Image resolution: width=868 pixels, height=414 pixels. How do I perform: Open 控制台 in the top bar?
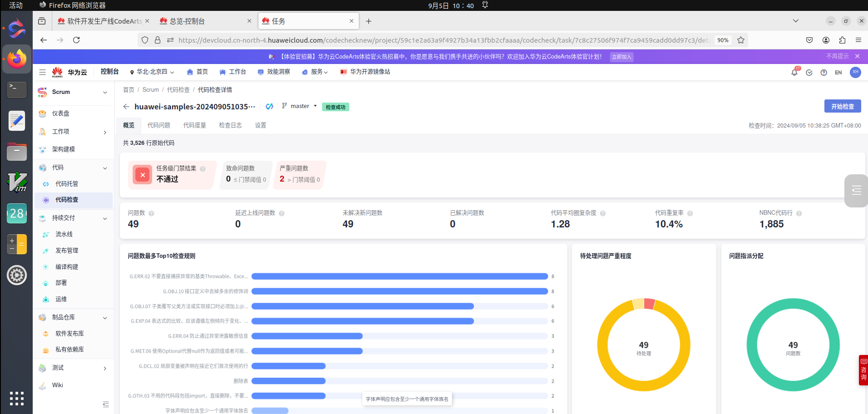tap(109, 72)
